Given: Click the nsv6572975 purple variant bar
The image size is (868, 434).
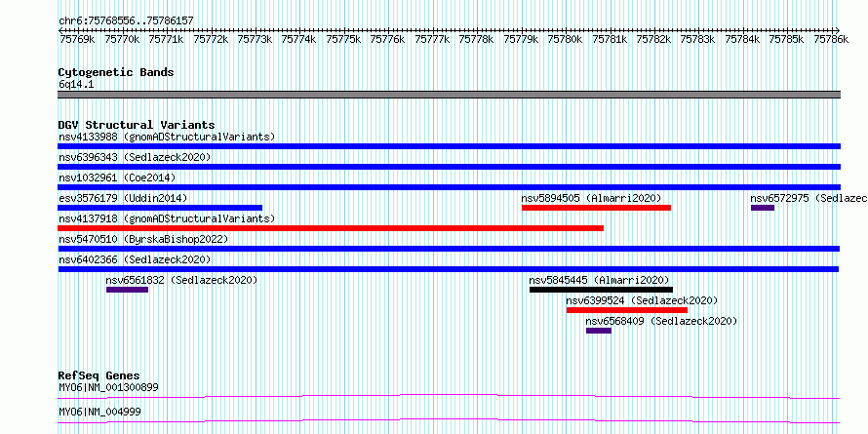Looking at the screenshot, I should (x=763, y=208).
